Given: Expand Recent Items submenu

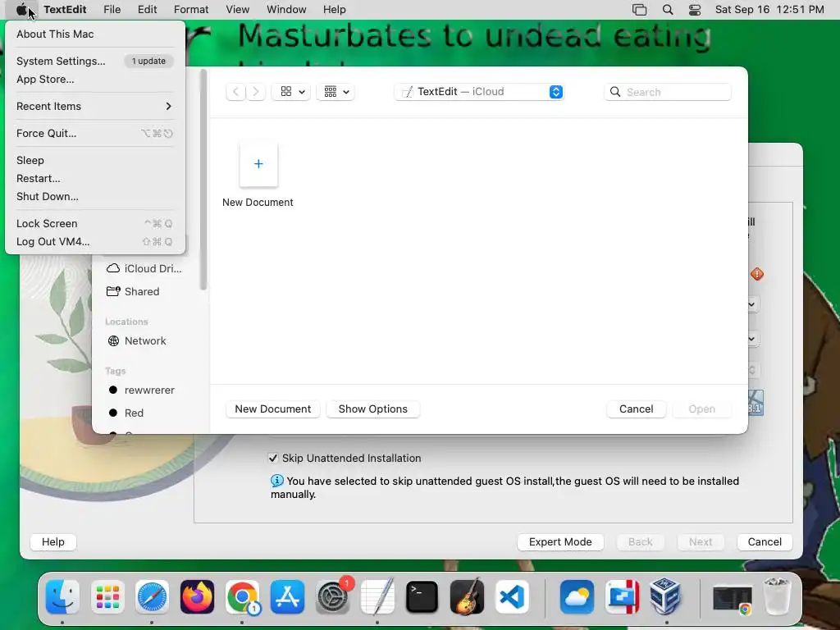Looking at the screenshot, I should [95, 106].
